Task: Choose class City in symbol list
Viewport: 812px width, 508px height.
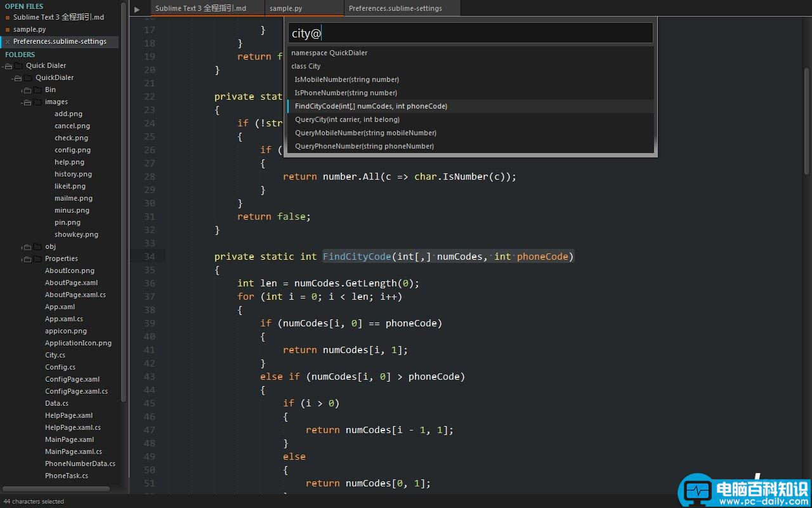Action: 470,66
